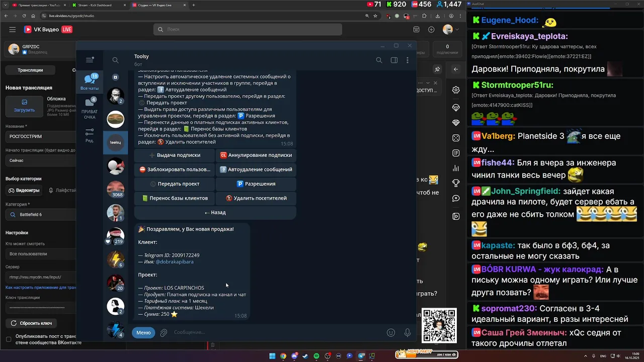The image size is (644, 362).
Task: Open Spotify from the taskbar
Action: (316, 356)
